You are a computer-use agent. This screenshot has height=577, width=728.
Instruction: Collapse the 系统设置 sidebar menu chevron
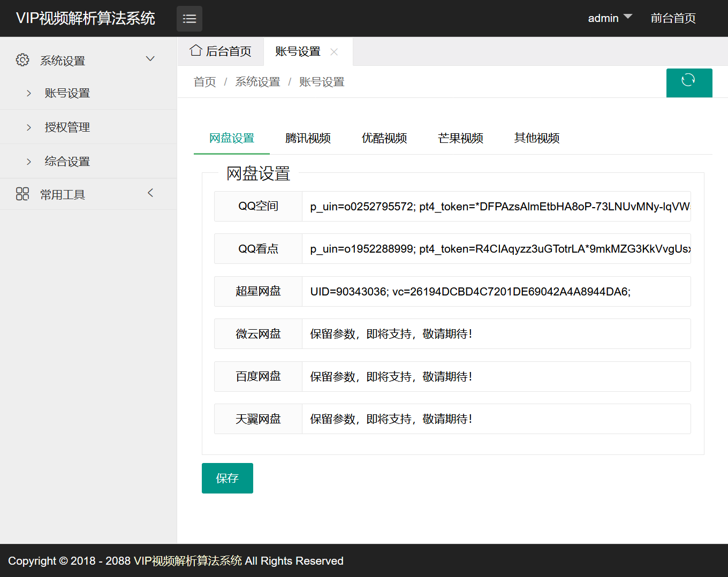[150, 59]
